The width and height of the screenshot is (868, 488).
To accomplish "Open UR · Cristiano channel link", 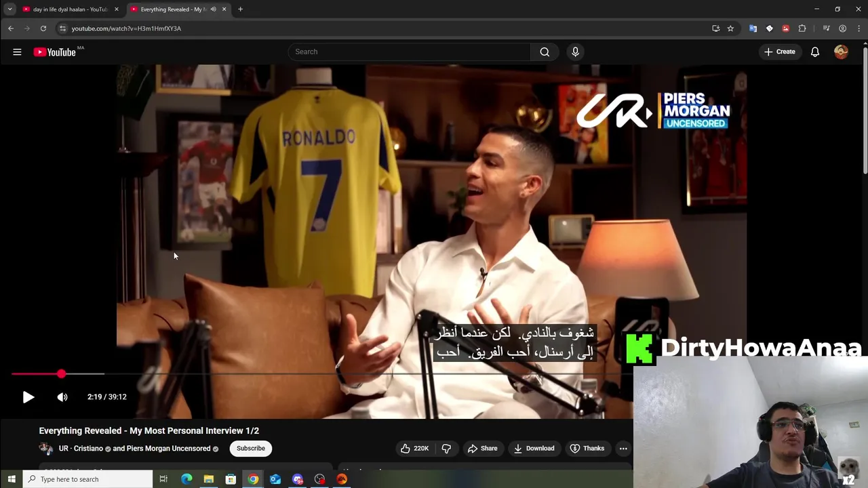I will pyautogui.click(x=81, y=449).
